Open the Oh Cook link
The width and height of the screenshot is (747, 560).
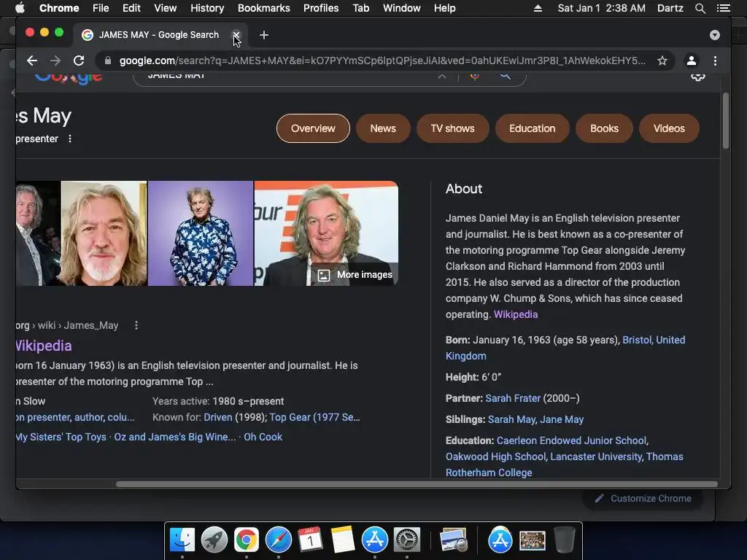263,437
